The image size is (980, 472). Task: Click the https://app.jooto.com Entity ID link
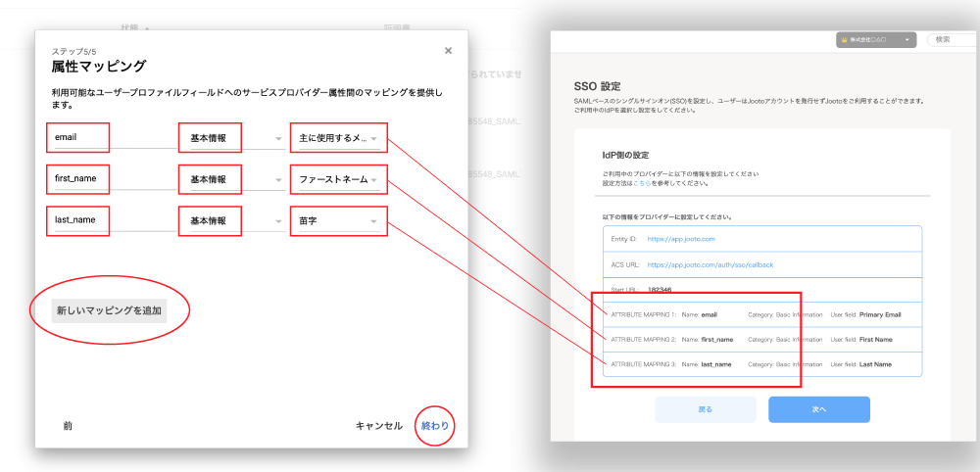coord(681,239)
